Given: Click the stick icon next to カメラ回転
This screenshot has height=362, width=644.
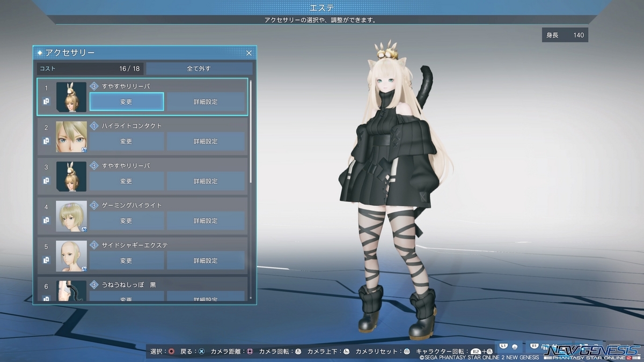Looking at the screenshot, I should pos(298,352).
